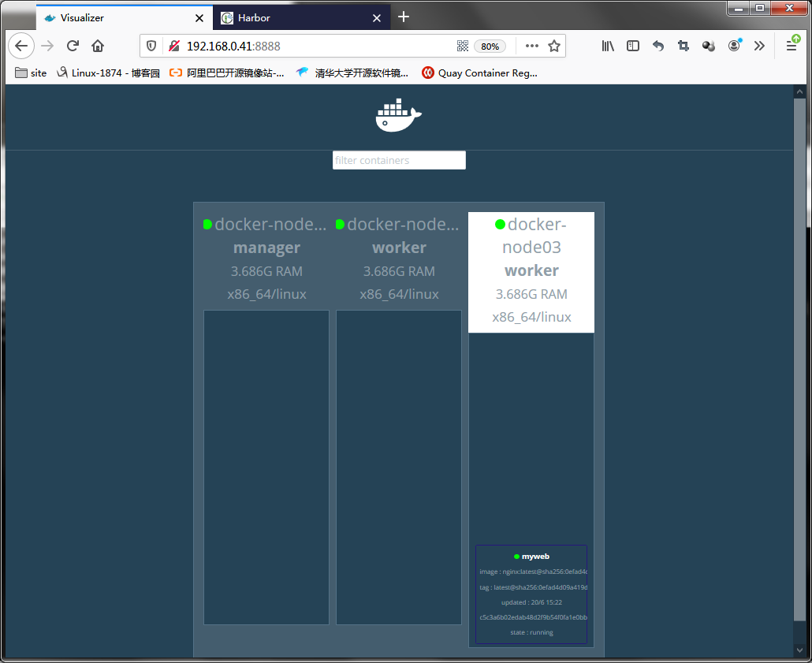Focus the filter containers input field
The height and width of the screenshot is (663, 812).
coord(399,160)
